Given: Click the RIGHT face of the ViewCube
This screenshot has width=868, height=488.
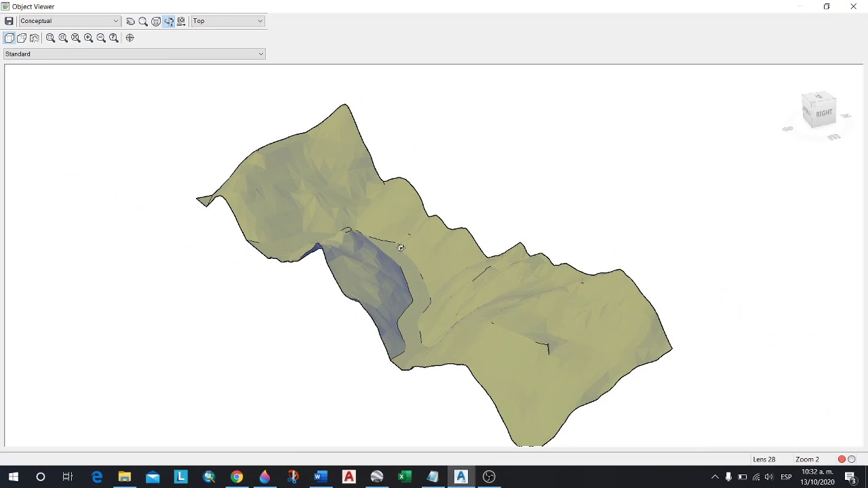Looking at the screenshot, I should (x=824, y=113).
